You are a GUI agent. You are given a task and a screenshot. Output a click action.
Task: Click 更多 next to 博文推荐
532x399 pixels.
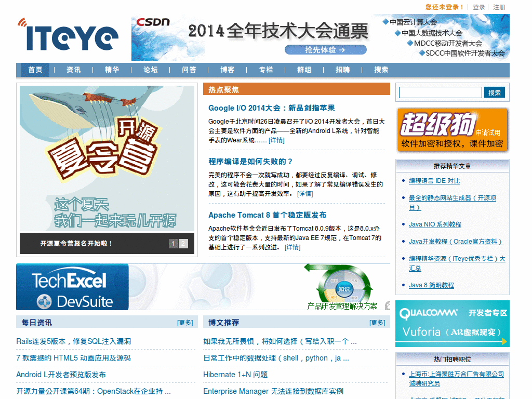point(377,323)
